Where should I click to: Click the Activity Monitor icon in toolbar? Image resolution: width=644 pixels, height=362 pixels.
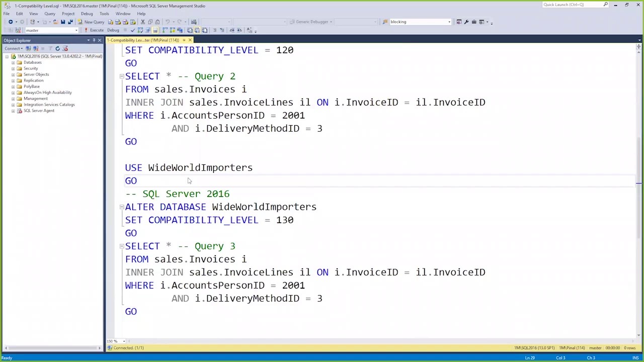tap(194, 22)
